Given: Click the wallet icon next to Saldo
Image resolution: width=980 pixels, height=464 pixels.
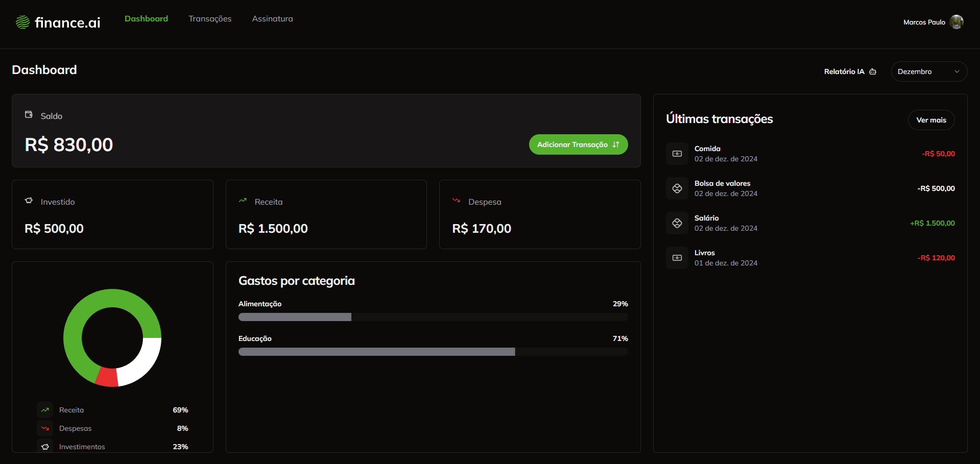Looking at the screenshot, I should click(29, 115).
